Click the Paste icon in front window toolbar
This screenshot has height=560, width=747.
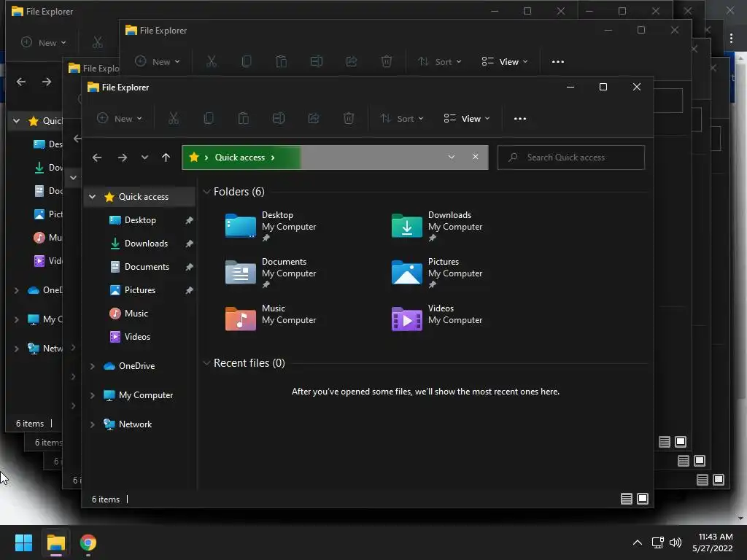[x=244, y=119]
